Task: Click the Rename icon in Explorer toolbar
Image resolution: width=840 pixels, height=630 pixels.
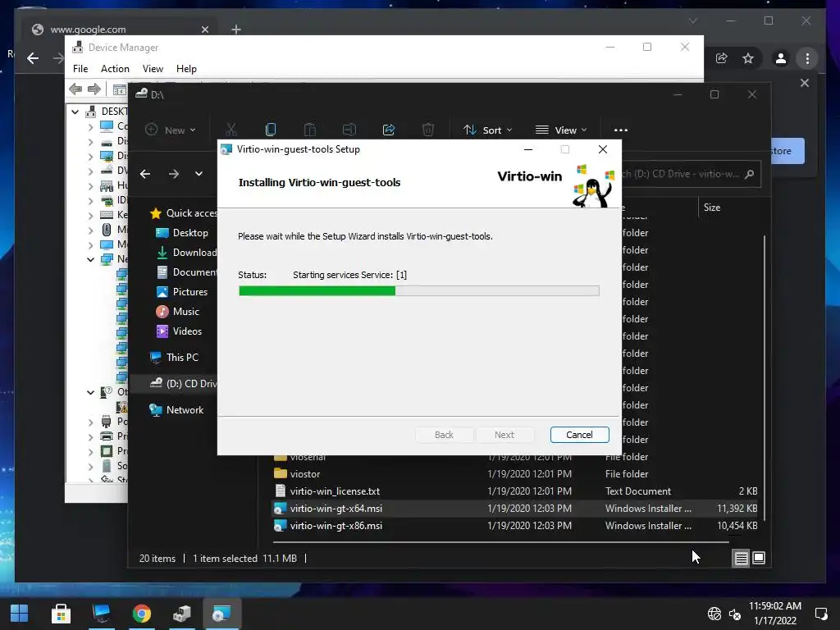Action: click(349, 130)
